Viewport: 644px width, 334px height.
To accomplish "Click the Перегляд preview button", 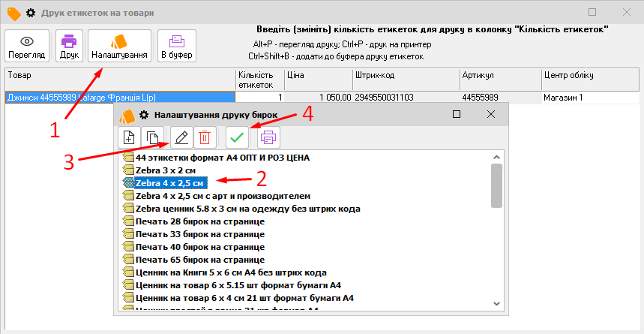I will click(26, 47).
